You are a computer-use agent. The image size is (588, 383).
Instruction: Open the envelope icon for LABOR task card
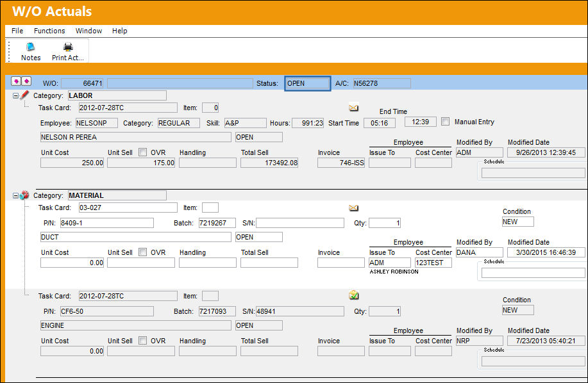point(353,108)
